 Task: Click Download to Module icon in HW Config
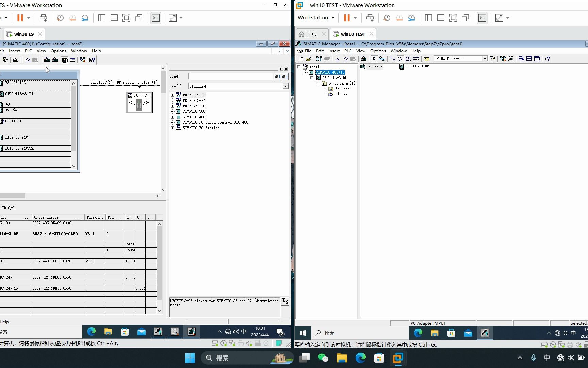47,60
